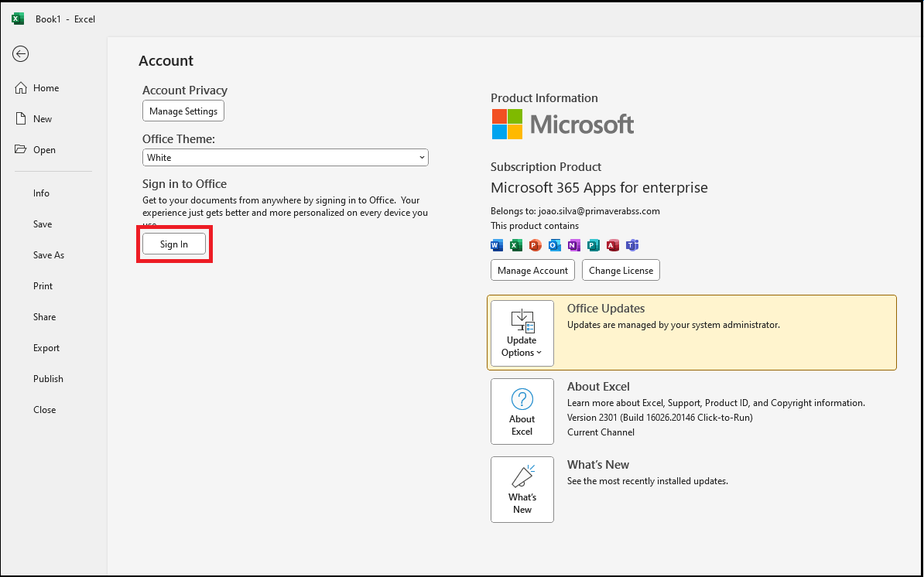Image resolution: width=924 pixels, height=577 pixels.
Task: Click the Excel logo in title bar
Action: pos(18,19)
